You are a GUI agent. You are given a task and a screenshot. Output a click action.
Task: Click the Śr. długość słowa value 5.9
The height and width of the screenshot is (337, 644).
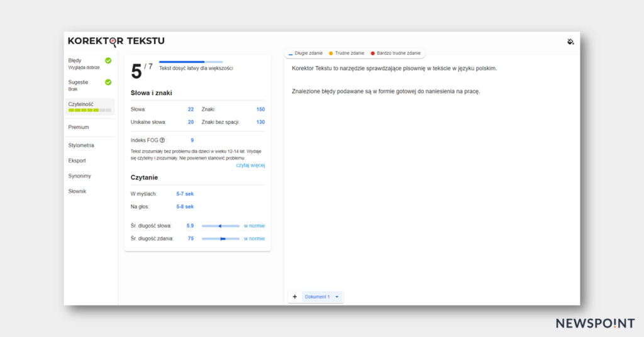(x=190, y=226)
